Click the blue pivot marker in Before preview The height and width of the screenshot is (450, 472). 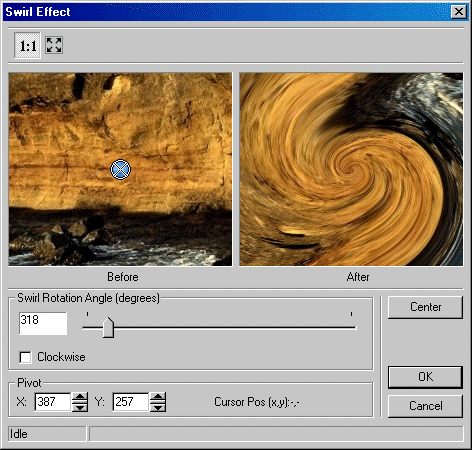pyautogui.click(x=120, y=169)
